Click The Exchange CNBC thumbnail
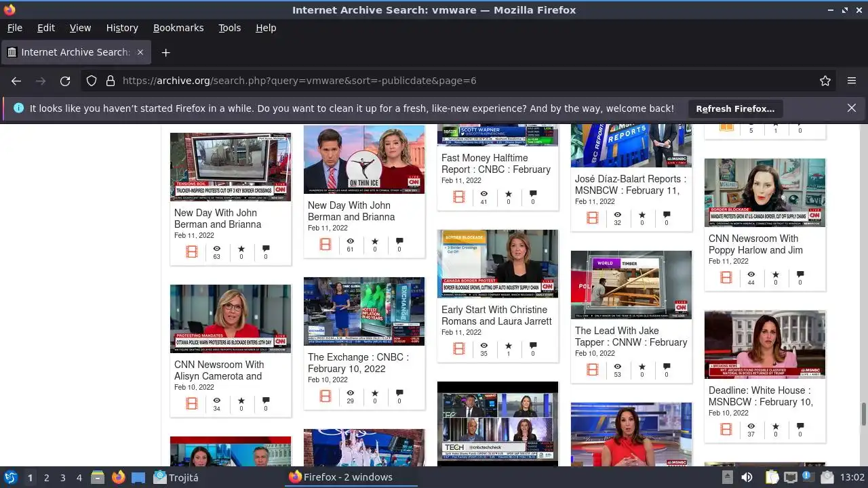 pos(364,312)
